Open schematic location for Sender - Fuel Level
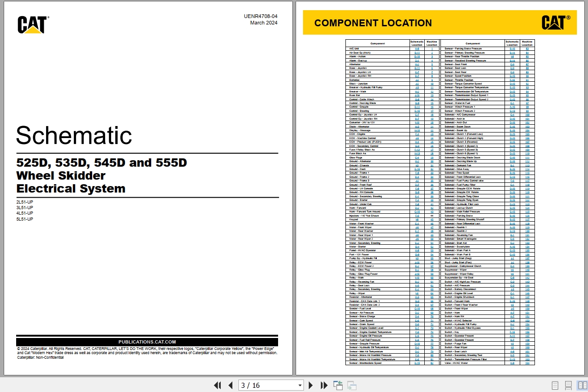Image resolution: width=588 pixels, height=392 pixels. (417, 308)
